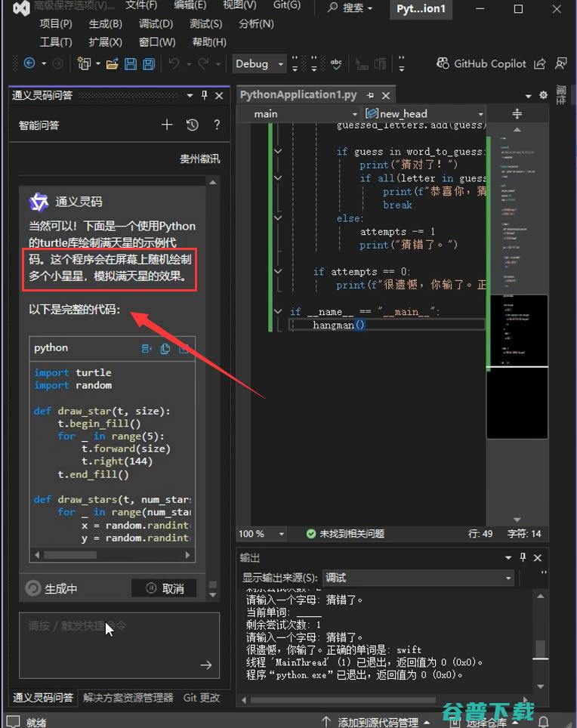
Task: Open 输出 panel window options dropdown
Action: click(508, 557)
